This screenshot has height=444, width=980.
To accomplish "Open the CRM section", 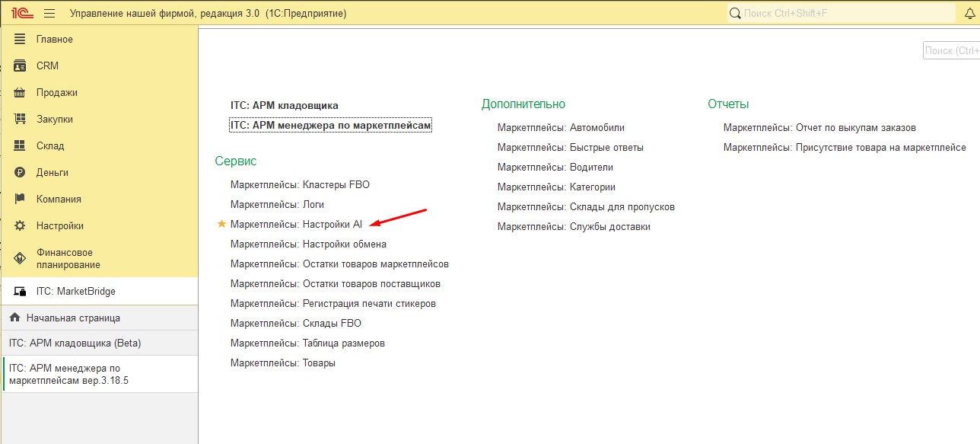I will point(99,65).
